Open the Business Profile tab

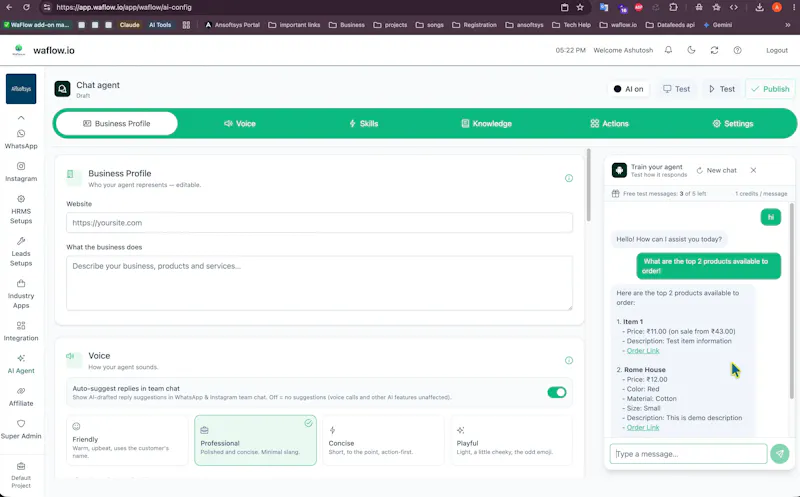(117, 123)
